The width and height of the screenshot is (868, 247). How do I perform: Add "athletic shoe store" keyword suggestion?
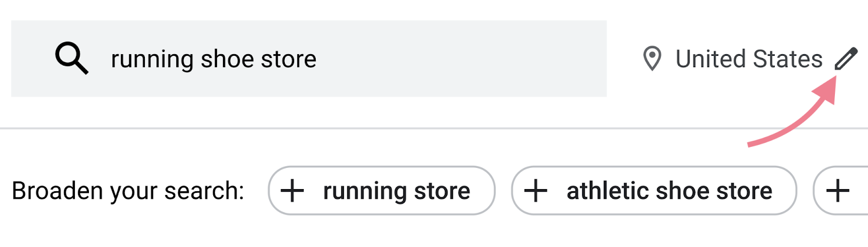[x=654, y=191]
